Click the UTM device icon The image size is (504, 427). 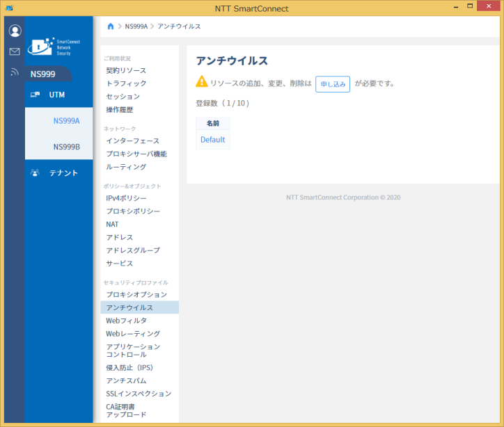pyautogui.click(x=35, y=95)
